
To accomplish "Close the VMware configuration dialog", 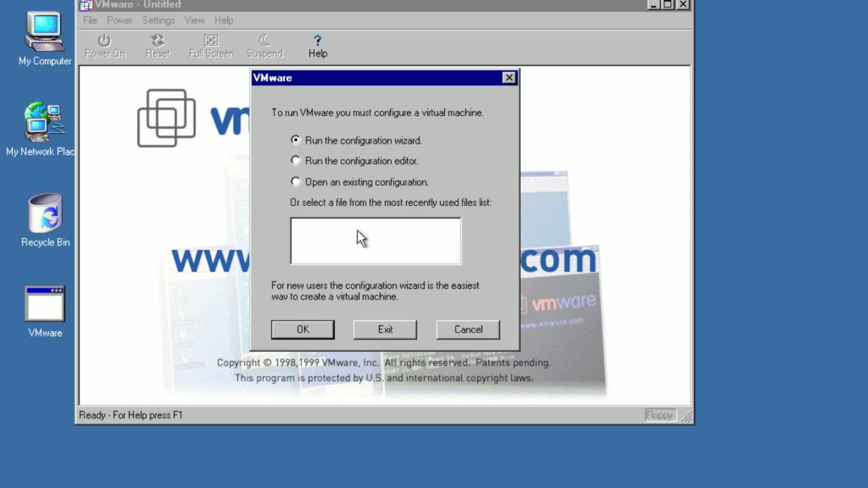I will coord(509,78).
